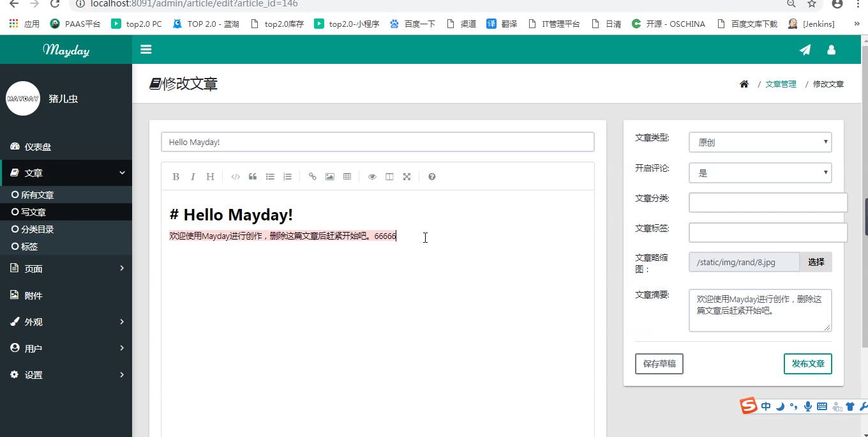Open 附件 attachments in the sidebar

tap(66, 295)
